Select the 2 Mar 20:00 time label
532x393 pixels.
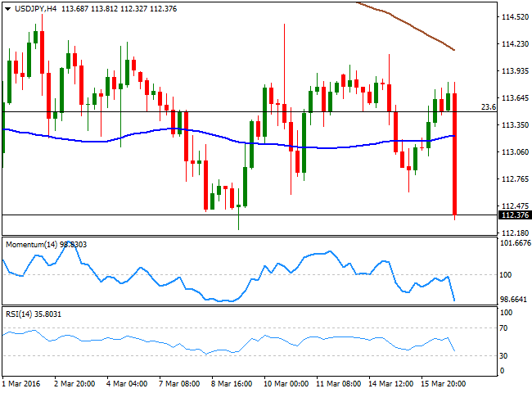74,384
